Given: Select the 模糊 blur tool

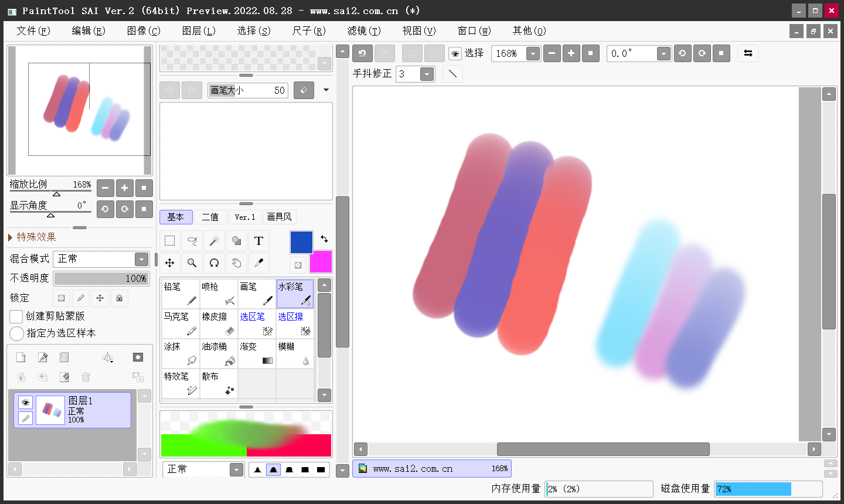Looking at the screenshot, I should (295, 353).
